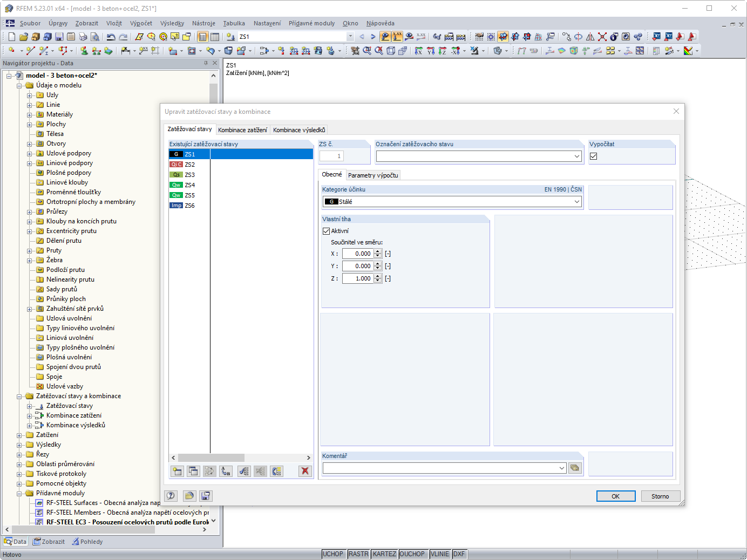Close the Navigátor projektu panel
This screenshot has width=747, height=560.
pos(215,63)
